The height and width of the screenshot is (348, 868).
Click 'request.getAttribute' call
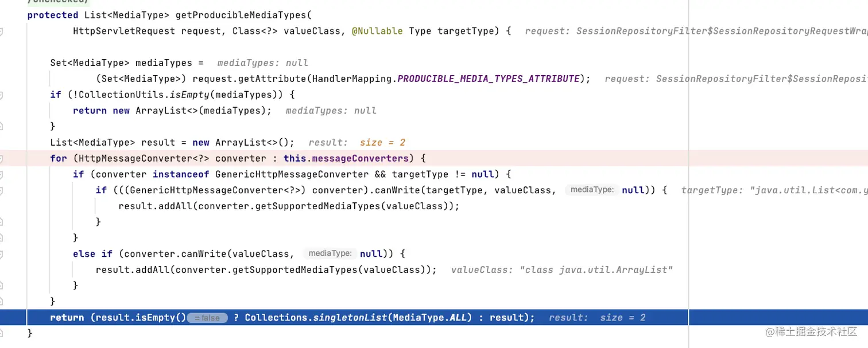click(250, 79)
